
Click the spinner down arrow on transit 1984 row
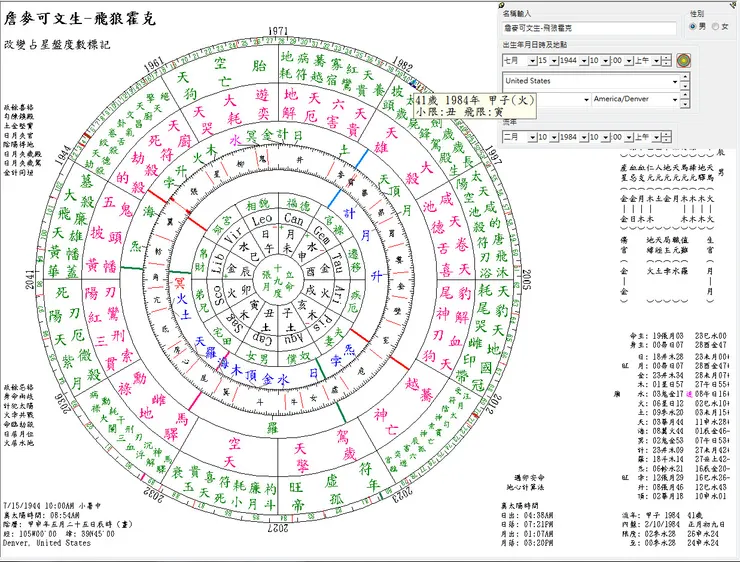click(666, 140)
